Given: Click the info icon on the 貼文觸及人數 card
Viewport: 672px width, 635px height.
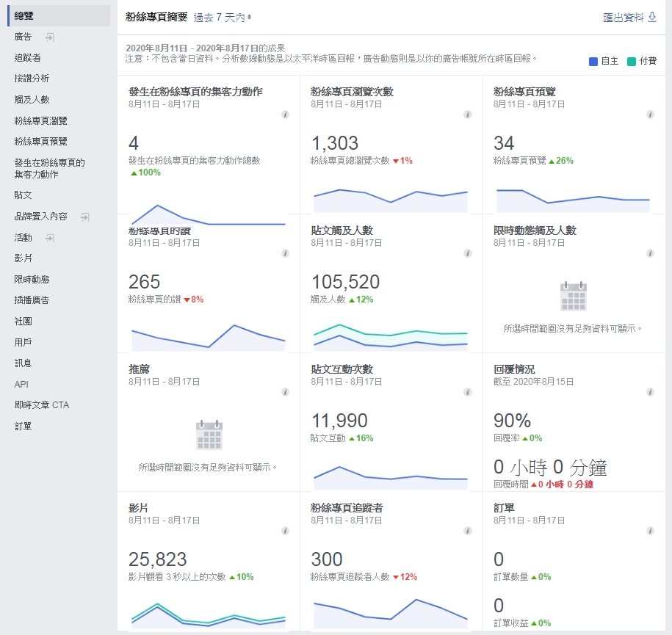Looking at the screenshot, I should tap(468, 252).
